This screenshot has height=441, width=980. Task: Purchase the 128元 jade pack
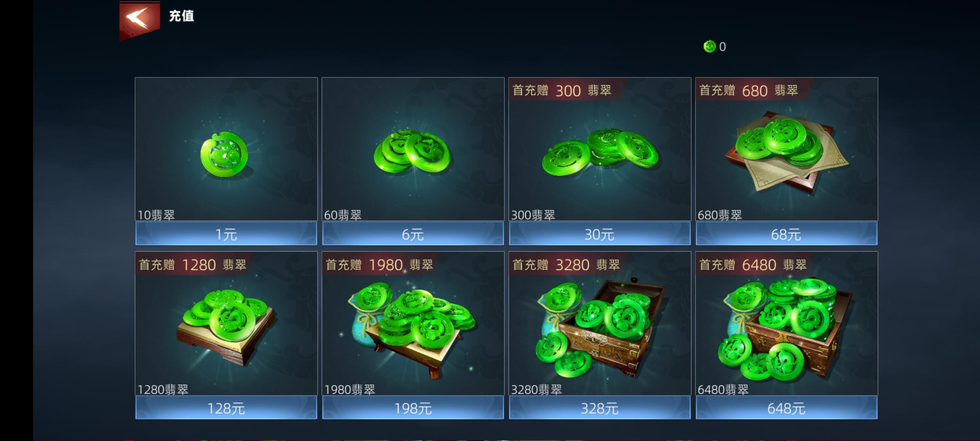click(x=226, y=408)
